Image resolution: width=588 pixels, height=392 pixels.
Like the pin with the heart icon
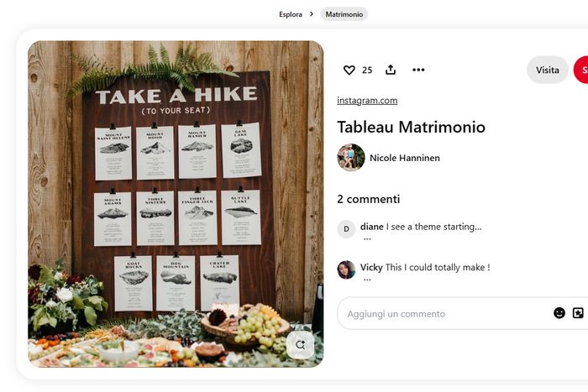[x=349, y=71]
